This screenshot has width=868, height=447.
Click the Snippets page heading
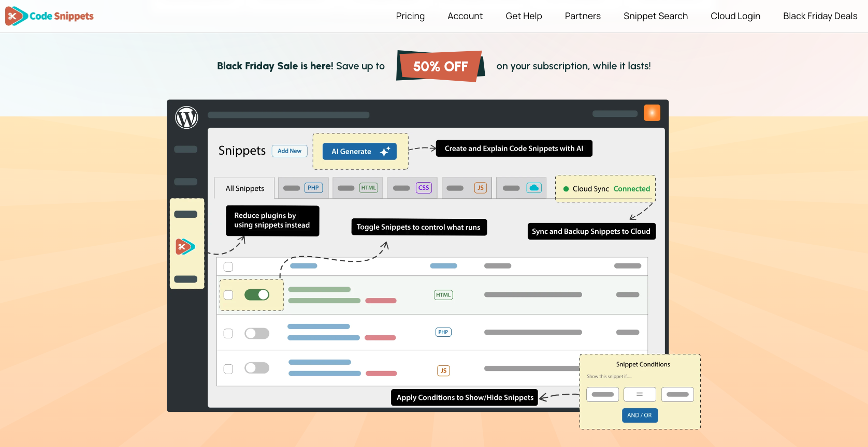pos(242,151)
